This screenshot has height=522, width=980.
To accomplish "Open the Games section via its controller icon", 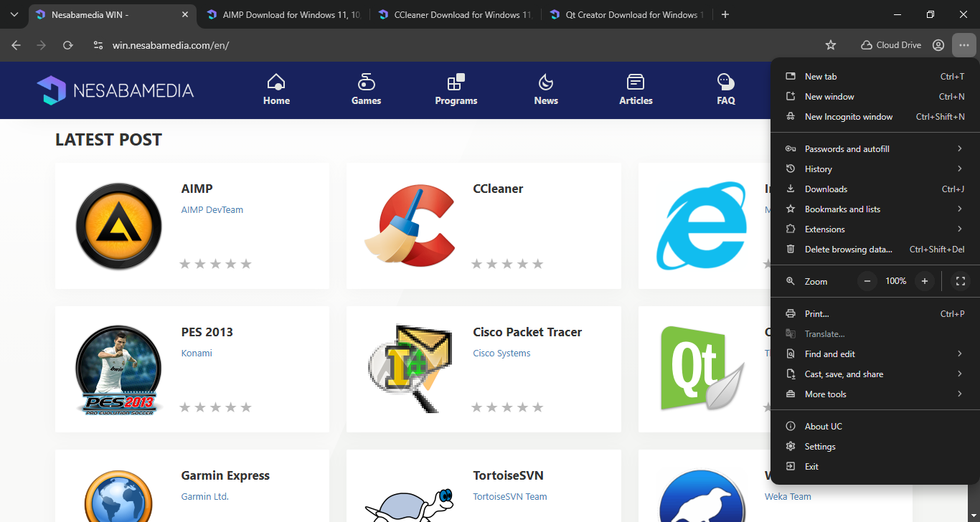I will point(366,82).
